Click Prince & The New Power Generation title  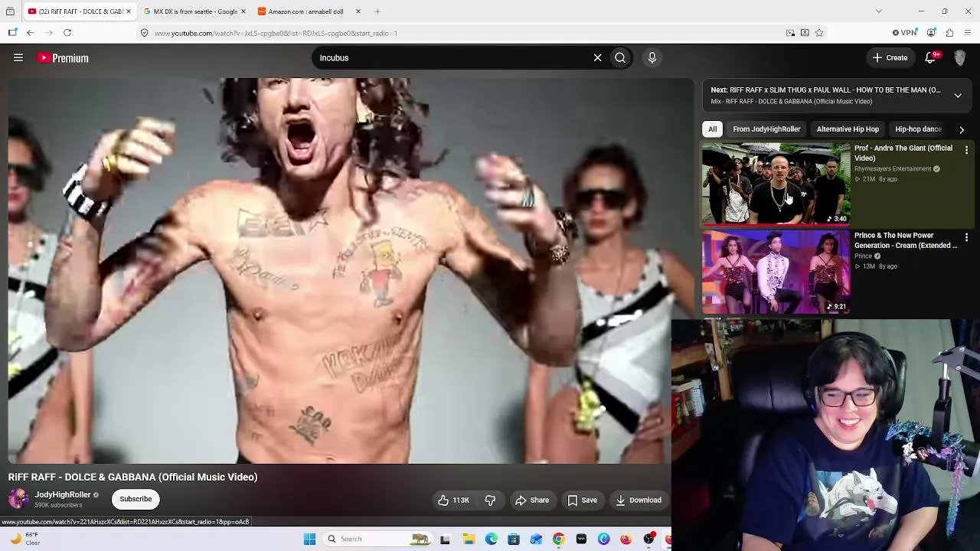point(906,240)
